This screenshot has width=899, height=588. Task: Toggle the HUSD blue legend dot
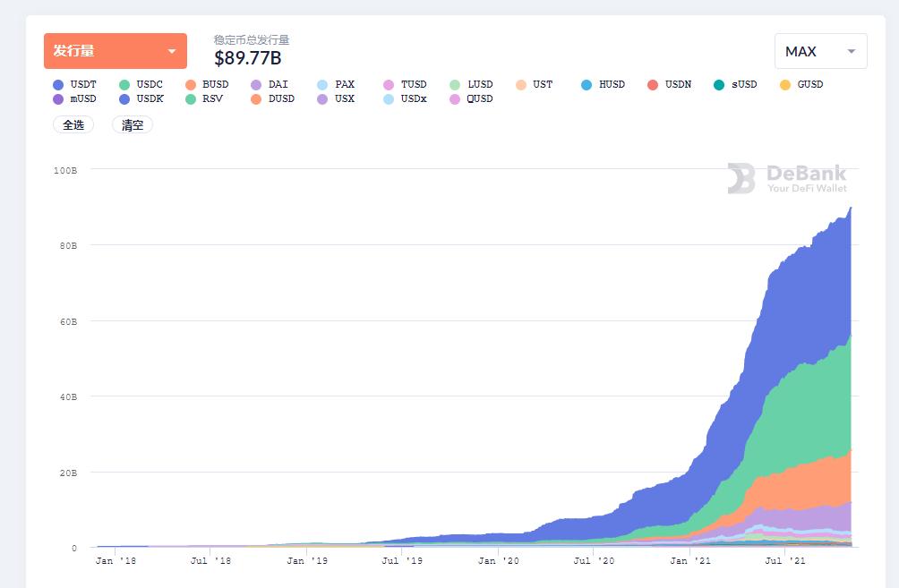coord(586,85)
